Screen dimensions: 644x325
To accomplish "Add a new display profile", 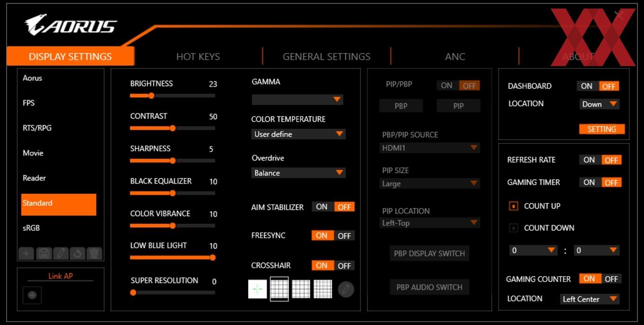I will (x=27, y=254).
